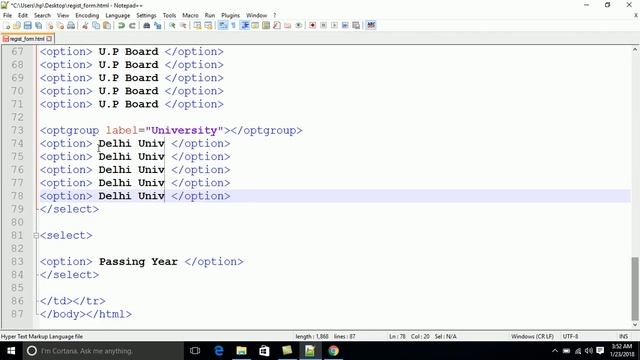Click the Open file toolbar icon

17,25
